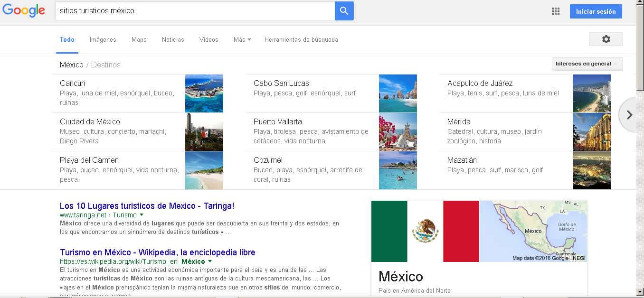The width and height of the screenshot is (644, 298).
Task: Switch to the Noticias tab
Action: pyautogui.click(x=173, y=40)
